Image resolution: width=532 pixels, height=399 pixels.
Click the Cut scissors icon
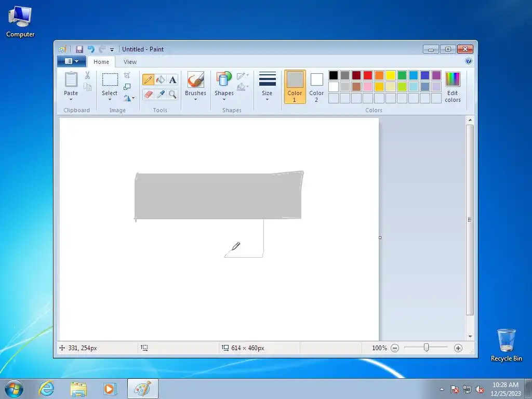[87, 75]
